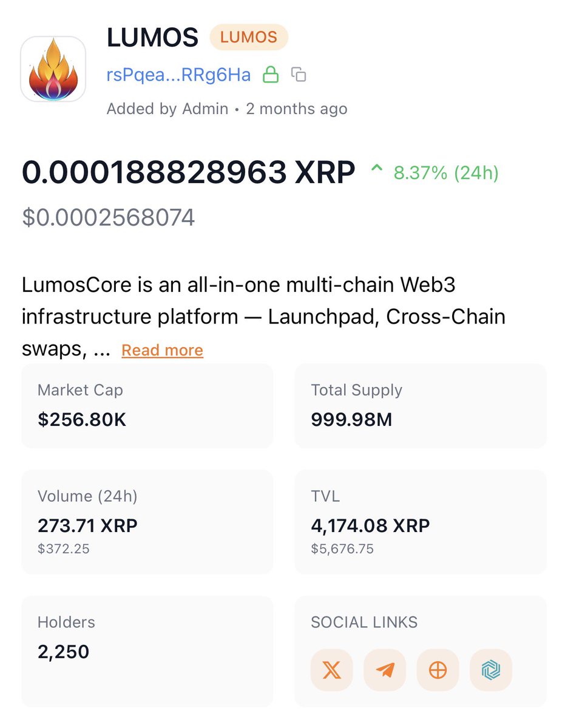Select the Total Supply card
The width and height of the screenshot is (568, 728).
[421, 405]
